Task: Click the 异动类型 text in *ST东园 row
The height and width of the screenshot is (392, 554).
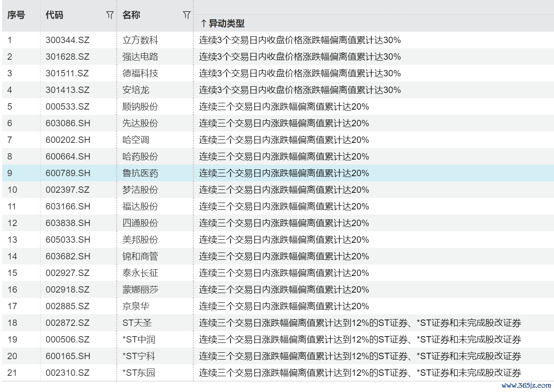Action: tap(360, 373)
